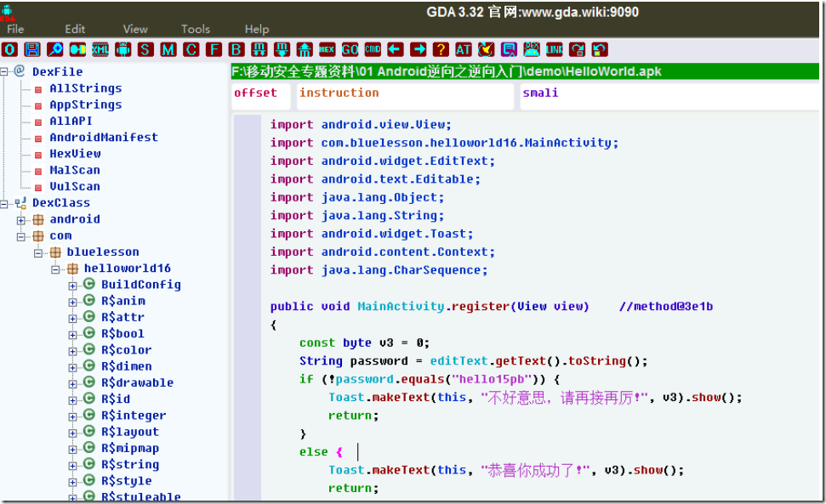Collapse the com package node

tap(21, 236)
